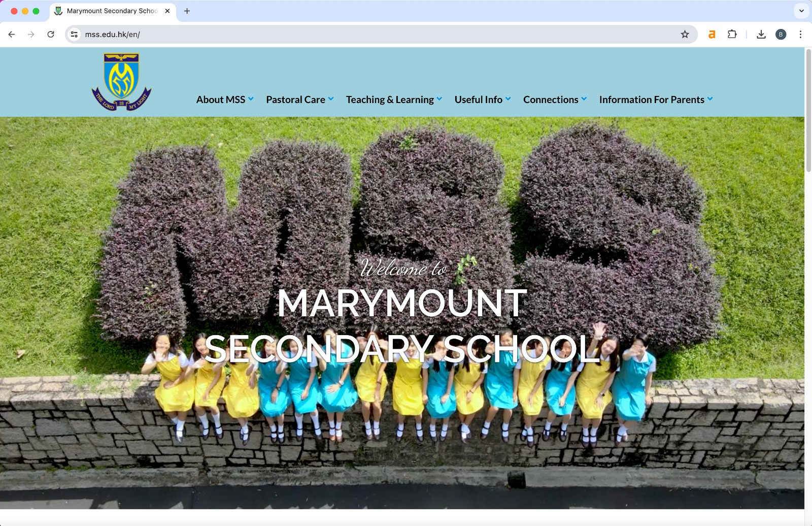Viewport: 812px width, 526px height.
Task: Open a new tab with plus button
Action: (187, 11)
